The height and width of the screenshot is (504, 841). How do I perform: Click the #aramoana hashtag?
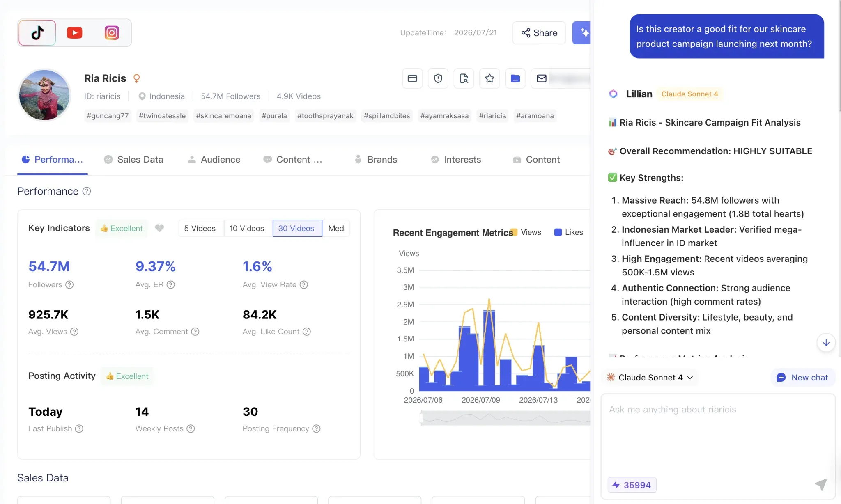coord(535,116)
